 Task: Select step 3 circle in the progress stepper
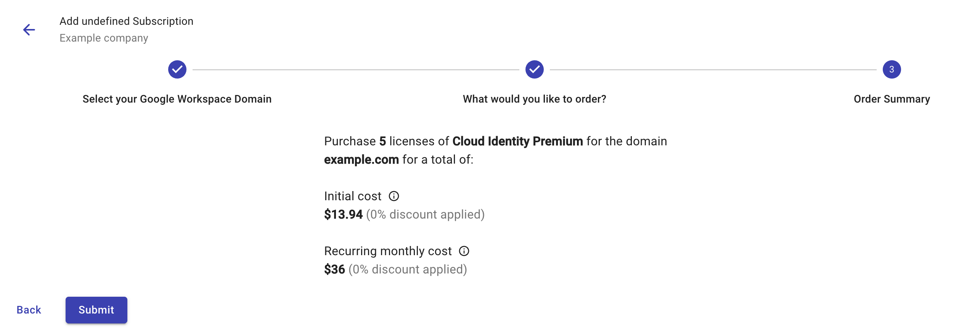(891, 69)
